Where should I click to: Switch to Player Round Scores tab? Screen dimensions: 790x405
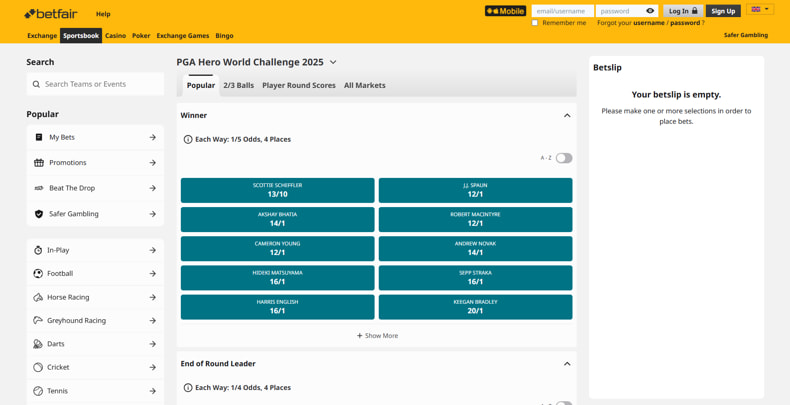(x=299, y=86)
